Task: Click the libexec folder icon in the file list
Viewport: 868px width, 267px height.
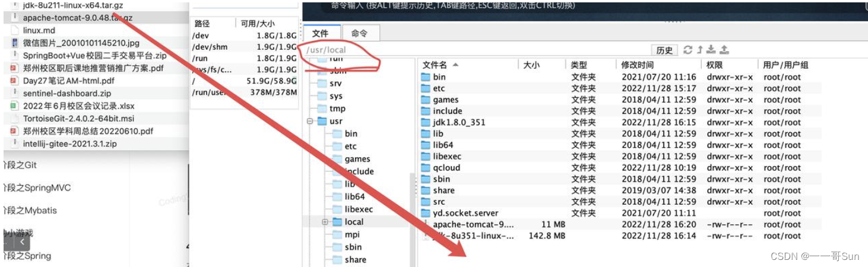Action: pos(426,156)
